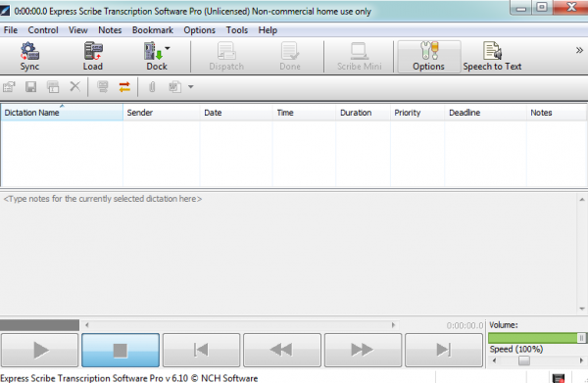The width and height of the screenshot is (588, 383).
Task: Sort by Time column header
Action: pos(304,113)
